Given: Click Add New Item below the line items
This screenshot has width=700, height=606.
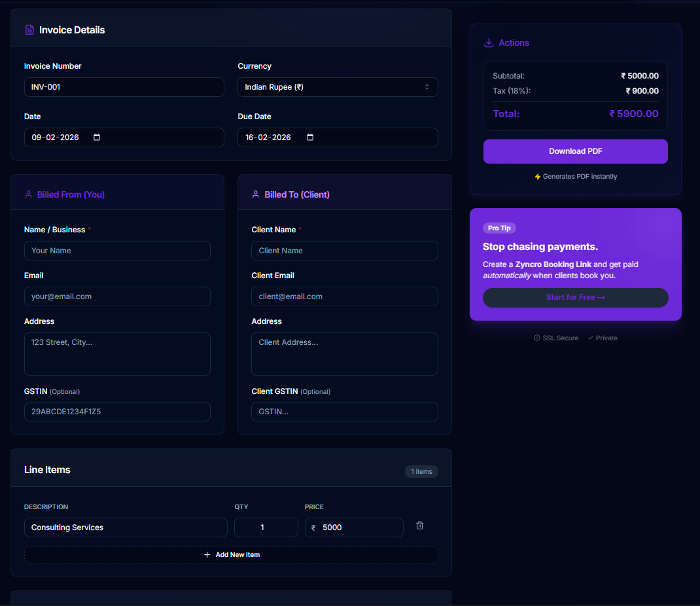Looking at the screenshot, I should 231,554.
